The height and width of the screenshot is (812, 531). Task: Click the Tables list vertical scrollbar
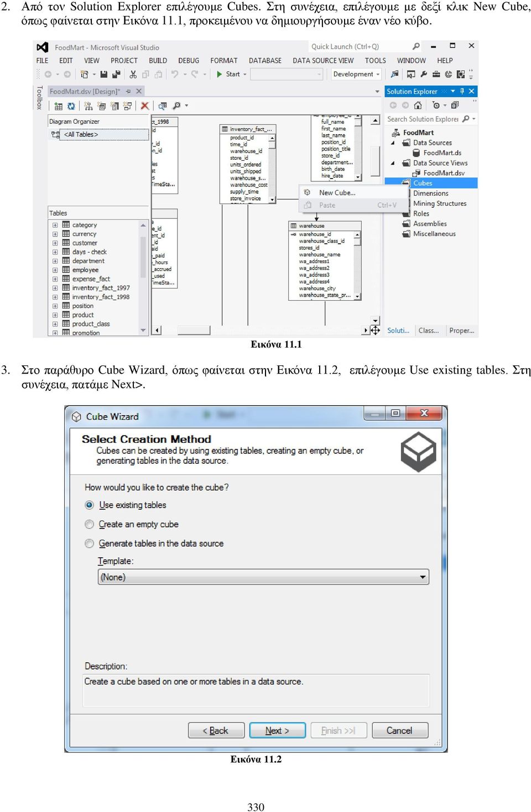143,277
